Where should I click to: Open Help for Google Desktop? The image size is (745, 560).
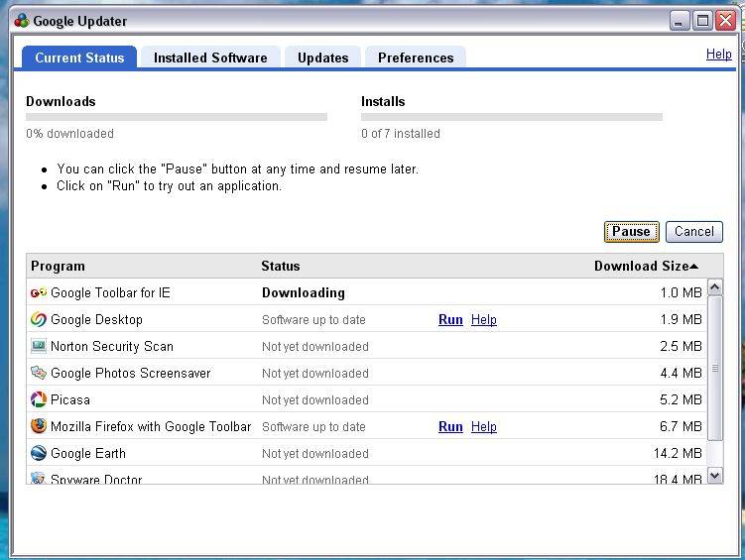click(x=484, y=320)
